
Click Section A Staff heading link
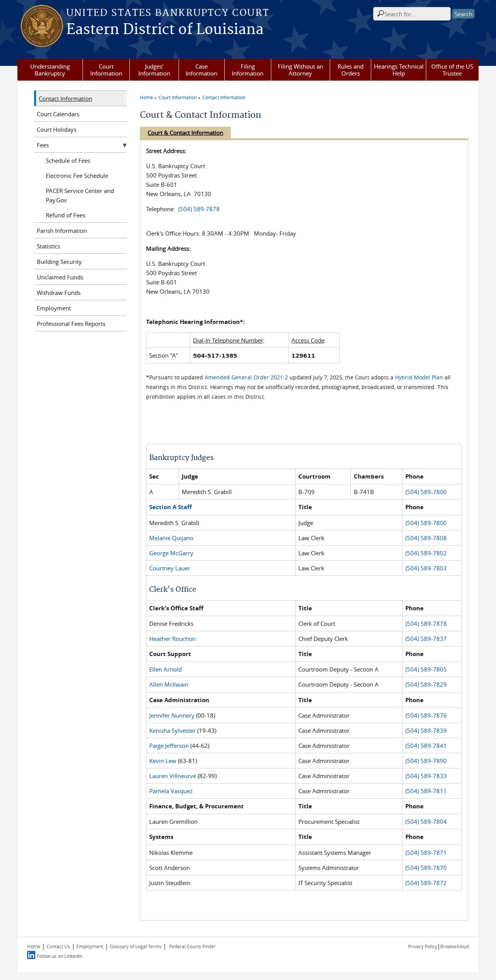pyautogui.click(x=170, y=507)
